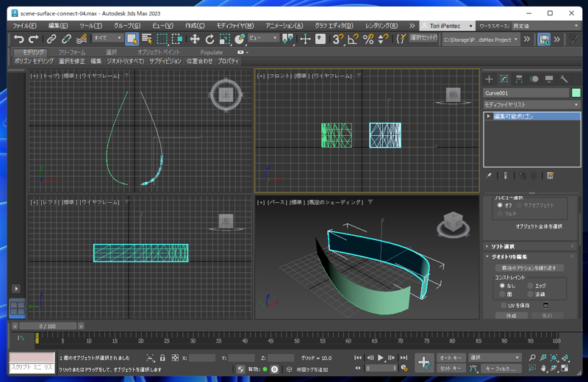588x382 pixels.
Task: Enable the Preserve UVs checkbox
Action: coord(503,305)
